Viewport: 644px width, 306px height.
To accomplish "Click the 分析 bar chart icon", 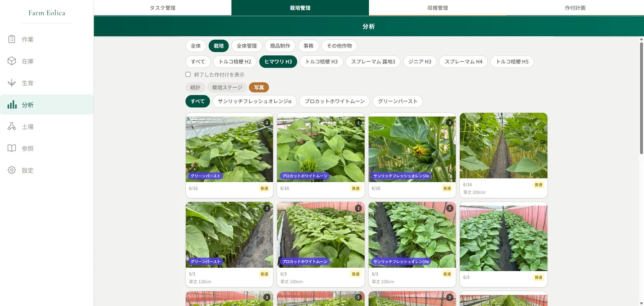I will 12,105.
